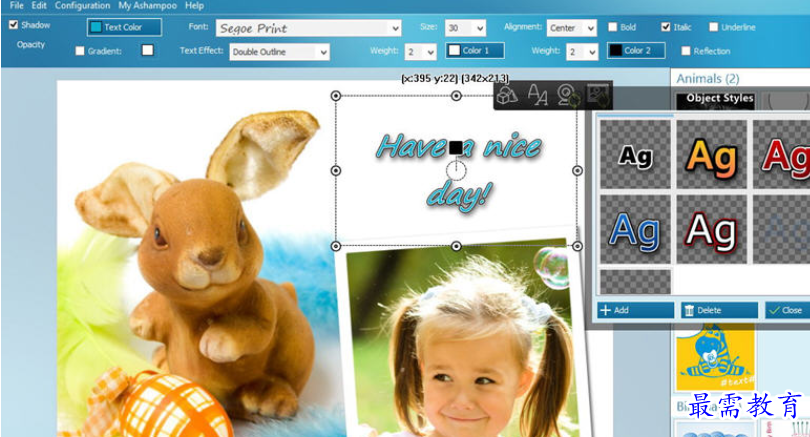Select the white red-outlined Ag object style
This screenshot has width=810, height=437.
coord(711,229)
